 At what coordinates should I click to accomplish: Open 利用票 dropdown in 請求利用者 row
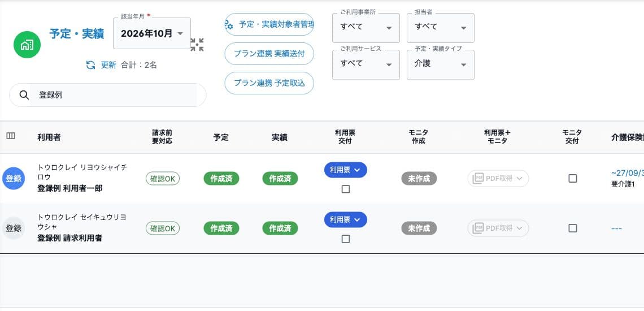pos(345,219)
